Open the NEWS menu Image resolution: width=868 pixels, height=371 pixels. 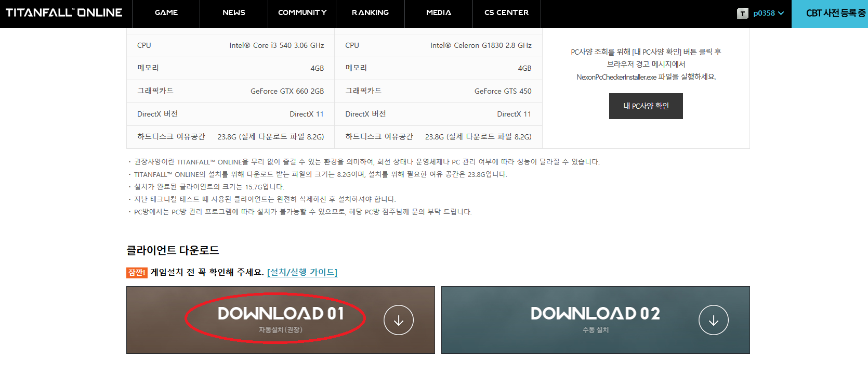[234, 13]
